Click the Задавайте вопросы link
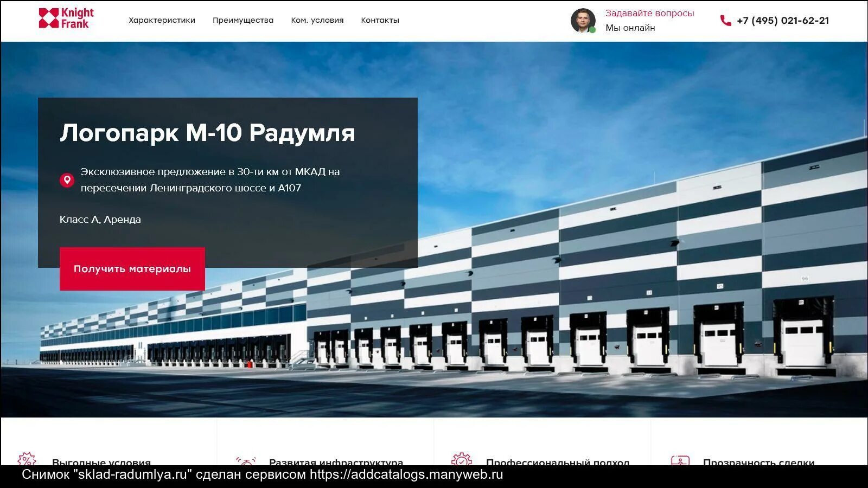868x488 pixels. pyautogui.click(x=650, y=13)
